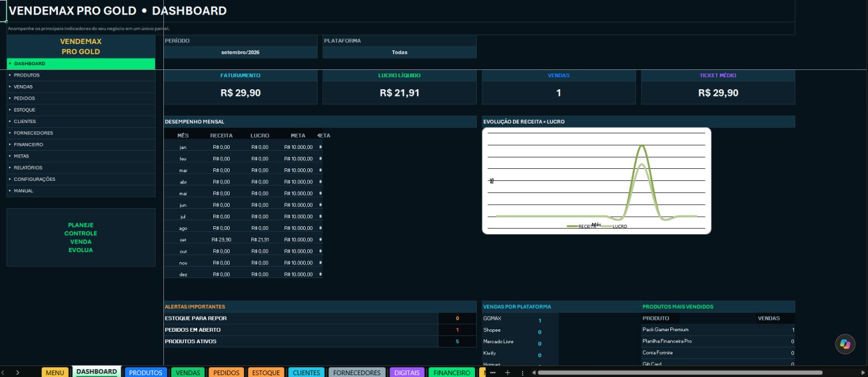
Task: Switch to the ESTOQUE sheet tab
Action: tap(266, 373)
